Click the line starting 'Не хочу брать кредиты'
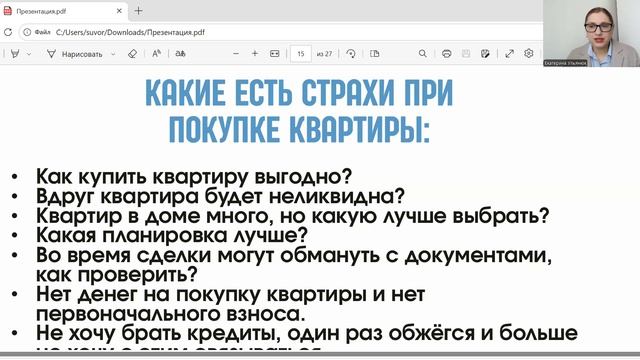Screen dimensions: 640x360 pos(307,333)
